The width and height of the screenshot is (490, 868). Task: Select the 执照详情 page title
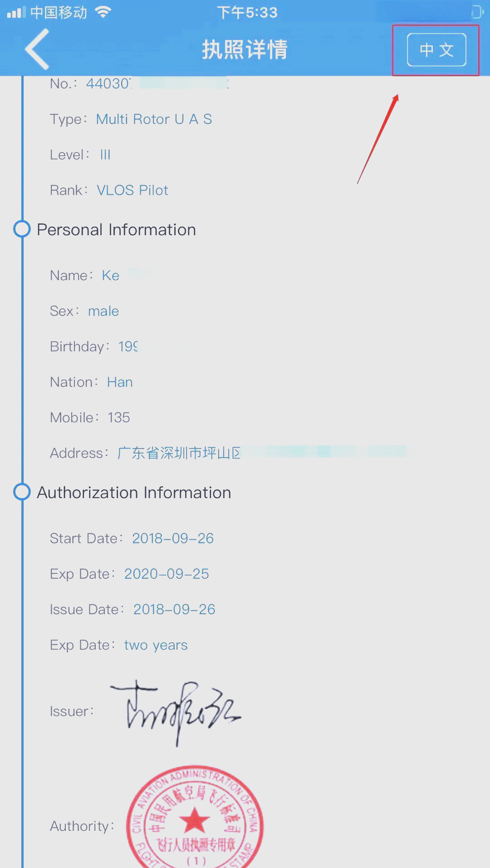[x=245, y=49]
